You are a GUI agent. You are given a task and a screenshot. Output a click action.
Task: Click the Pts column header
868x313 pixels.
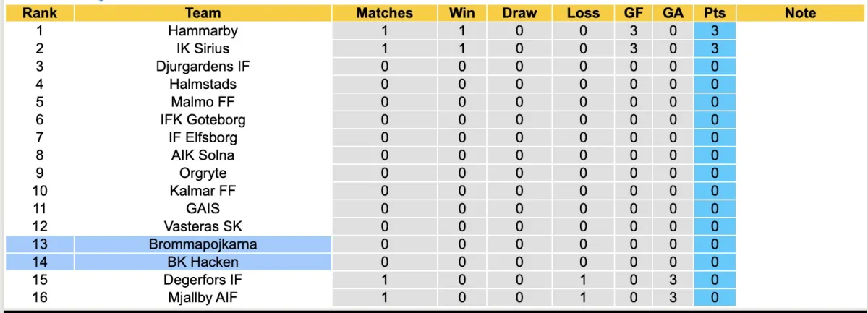714,13
